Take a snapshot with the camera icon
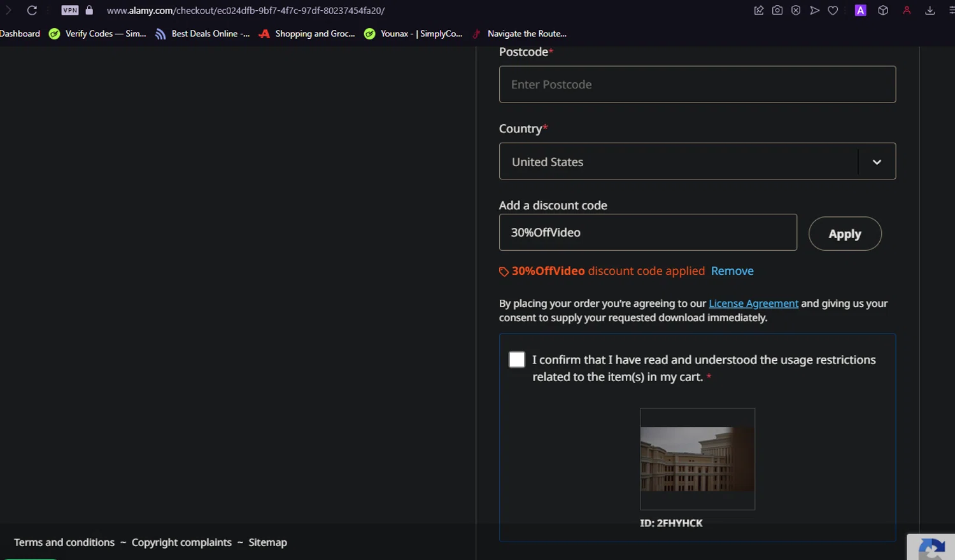This screenshot has height=560, width=955. (777, 10)
